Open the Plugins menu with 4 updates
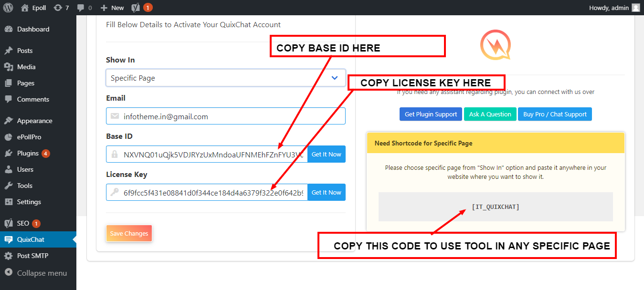 pos(38,153)
